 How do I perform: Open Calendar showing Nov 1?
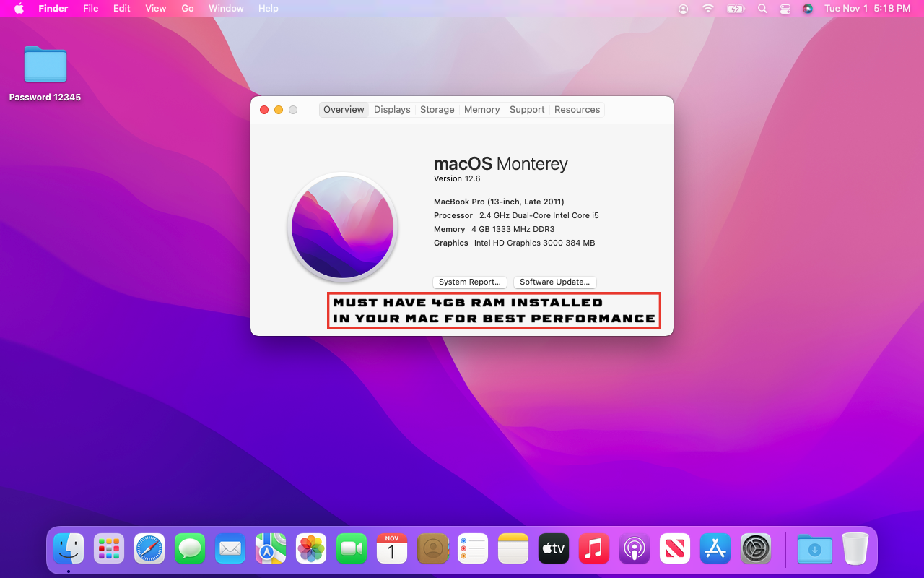[x=392, y=549]
